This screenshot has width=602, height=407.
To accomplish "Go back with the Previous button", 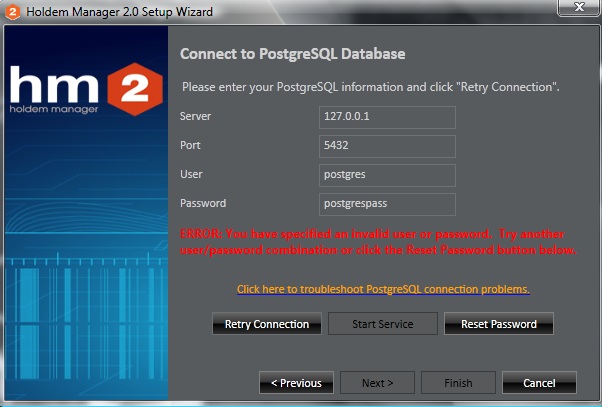I will pos(295,383).
